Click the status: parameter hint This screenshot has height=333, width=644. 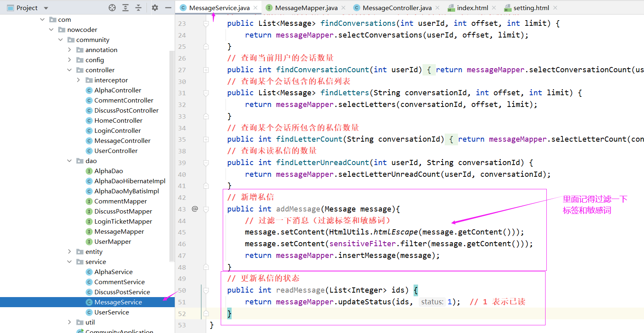(432, 302)
